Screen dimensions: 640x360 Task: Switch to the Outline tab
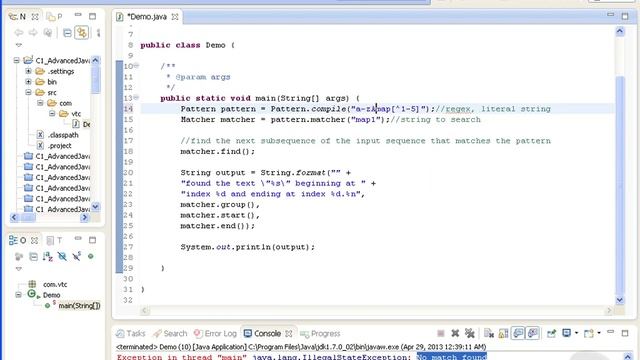18,240
